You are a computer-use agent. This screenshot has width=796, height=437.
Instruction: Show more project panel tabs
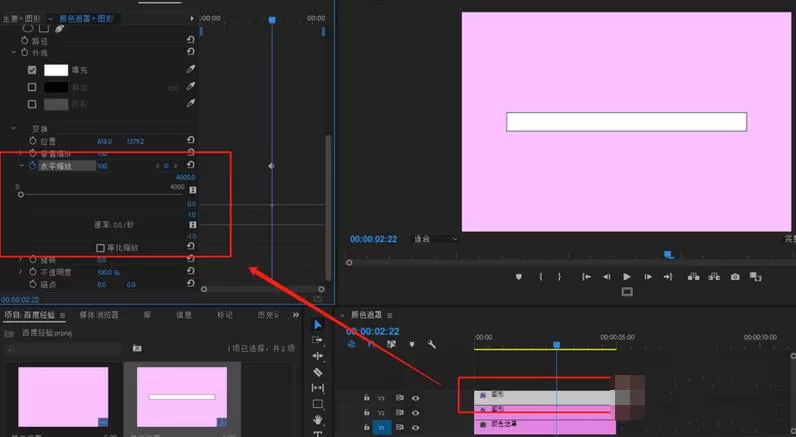point(295,315)
